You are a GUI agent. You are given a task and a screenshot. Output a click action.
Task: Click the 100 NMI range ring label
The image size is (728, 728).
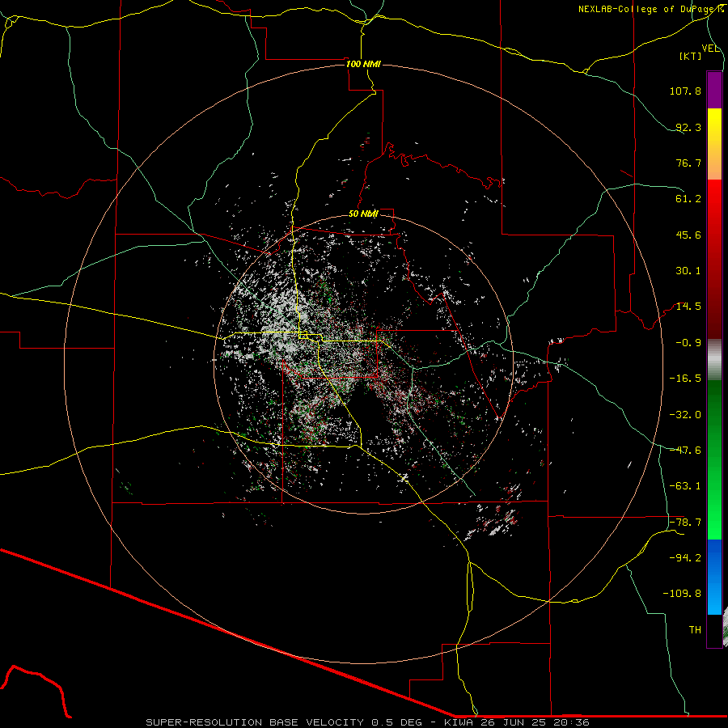tap(363, 64)
